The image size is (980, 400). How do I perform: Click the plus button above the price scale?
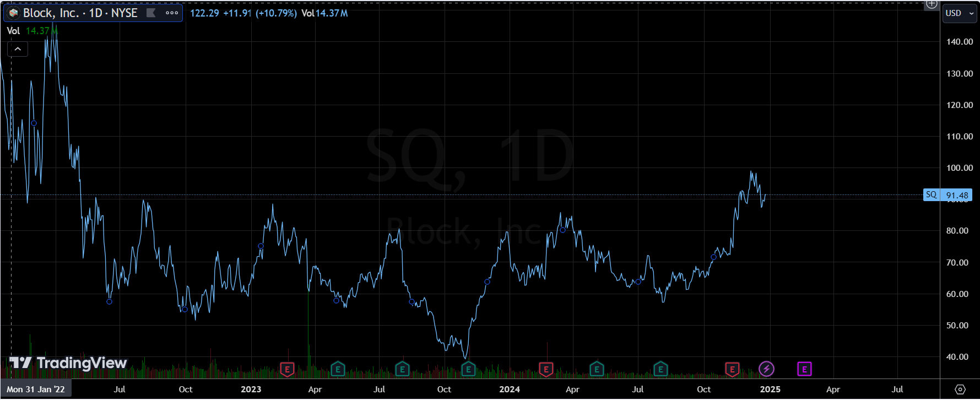pos(932,4)
